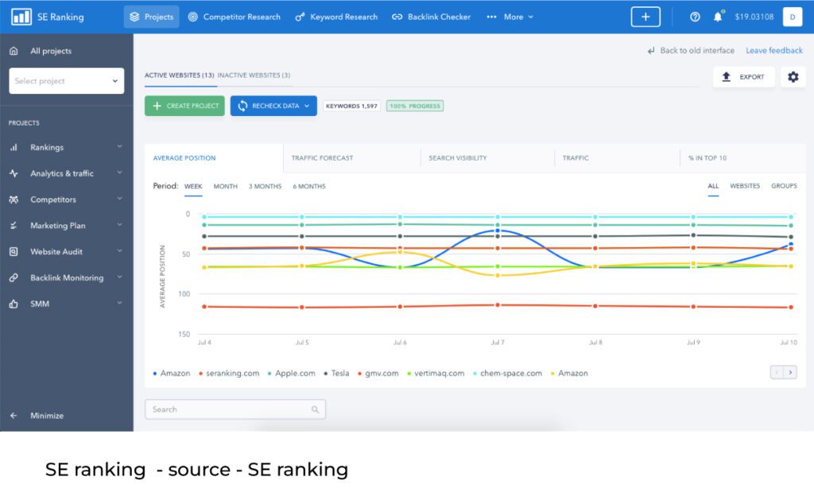Toggle the Tesla series in legend
Screen dimensions: 814x504
[x=336, y=373]
